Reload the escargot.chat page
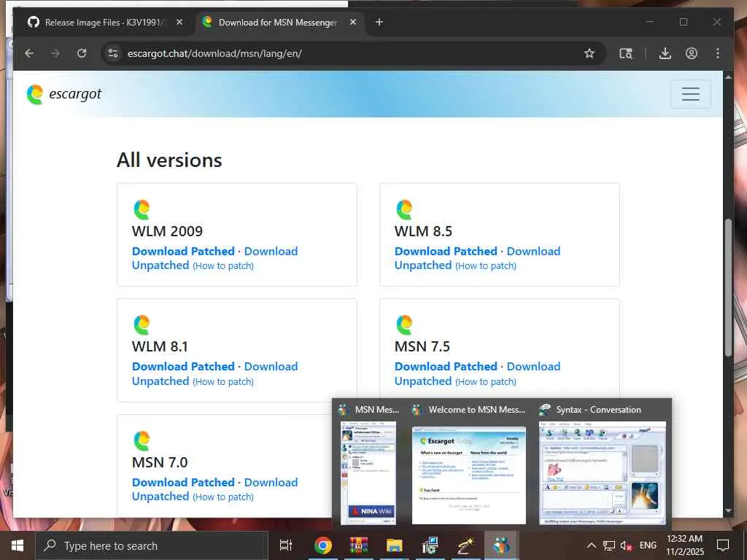The width and height of the screenshot is (747, 560). (82, 53)
